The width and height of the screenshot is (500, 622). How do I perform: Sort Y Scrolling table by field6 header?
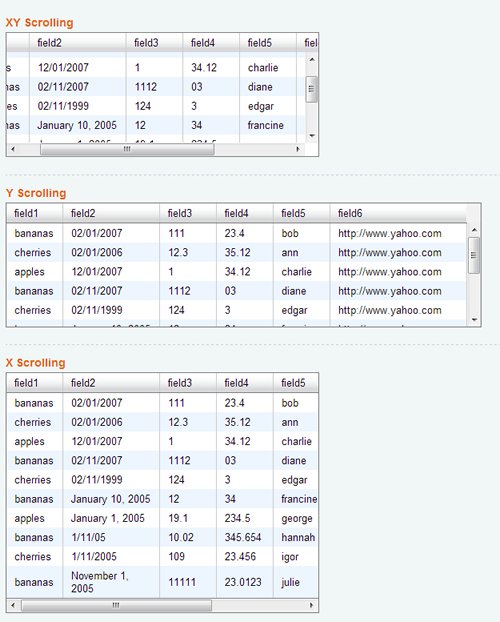(398, 213)
